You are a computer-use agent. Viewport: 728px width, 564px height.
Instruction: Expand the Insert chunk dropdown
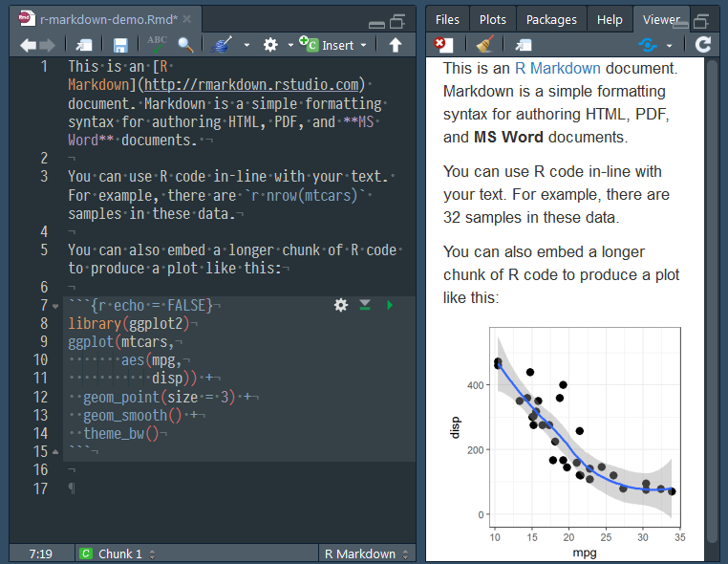tap(360, 45)
